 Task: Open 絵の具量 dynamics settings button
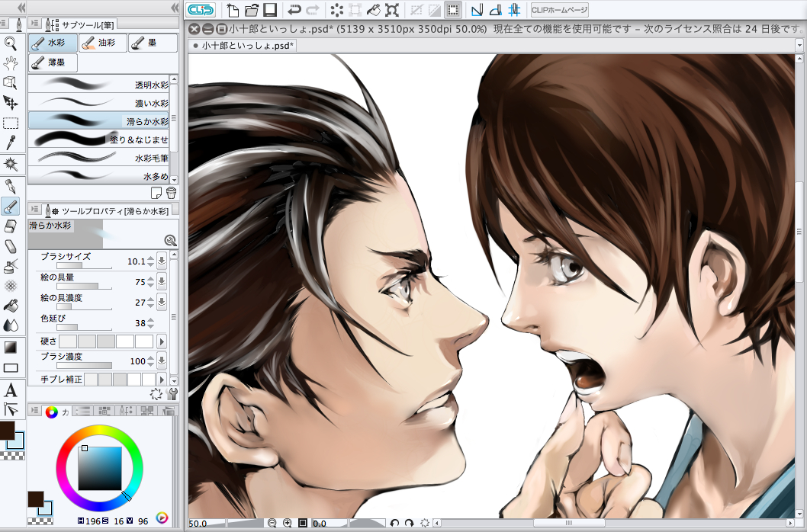click(x=162, y=281)
